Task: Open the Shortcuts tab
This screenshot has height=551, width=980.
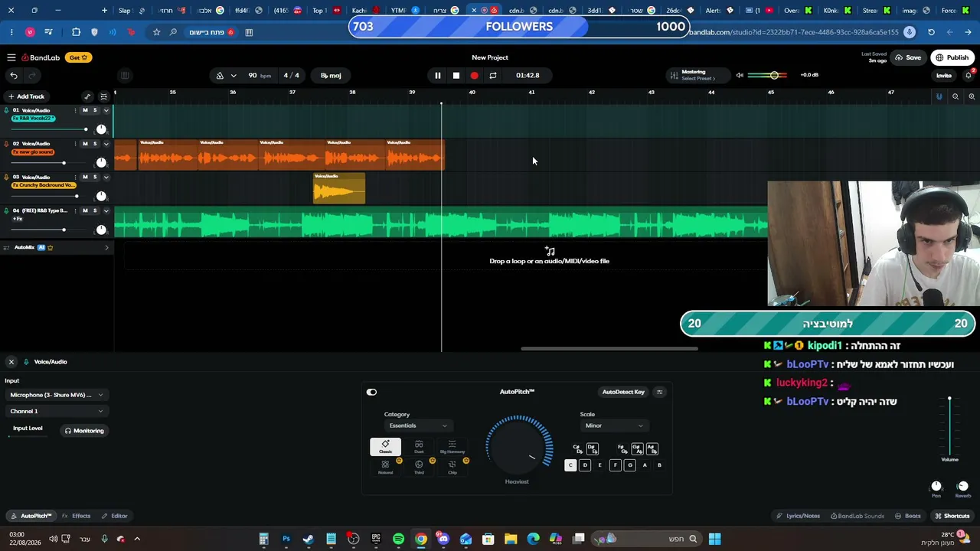Action: click(x=952, y=516)
